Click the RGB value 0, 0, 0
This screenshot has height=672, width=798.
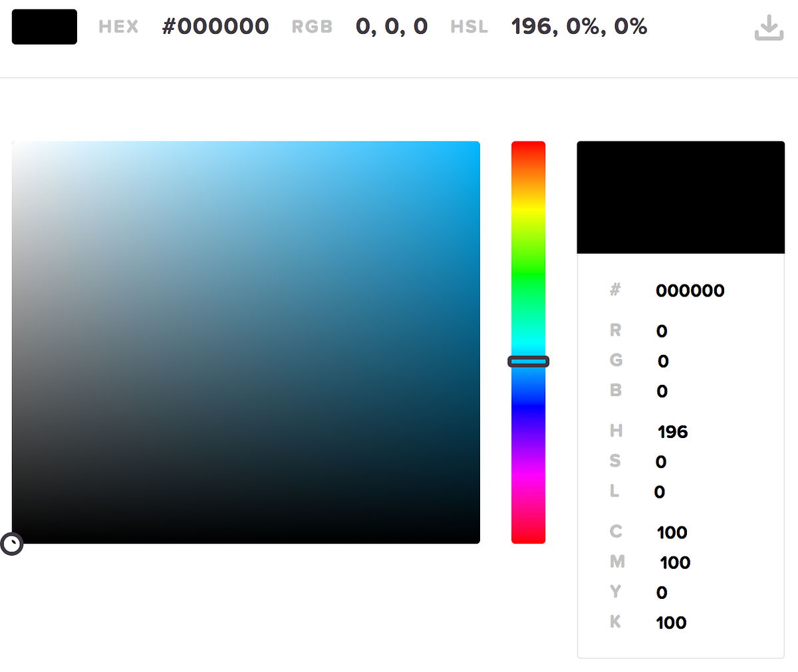pyautogui.click(x=392, y=27)
